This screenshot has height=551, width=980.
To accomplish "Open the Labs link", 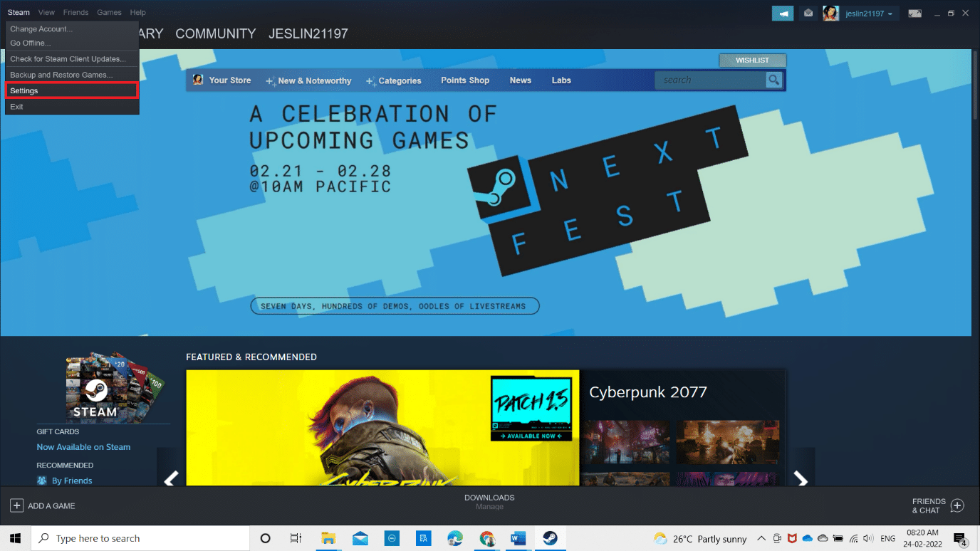I will click(x=561, y=80).
